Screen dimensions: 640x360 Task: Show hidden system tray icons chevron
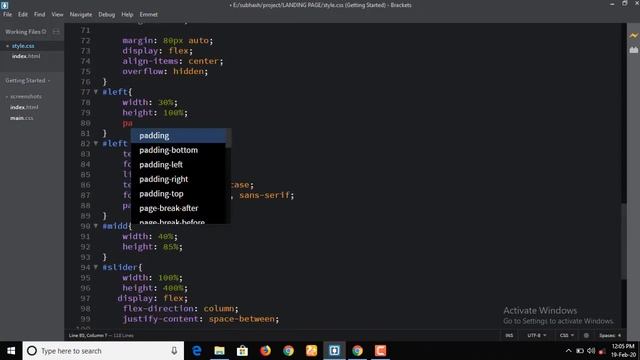(569, 351)
